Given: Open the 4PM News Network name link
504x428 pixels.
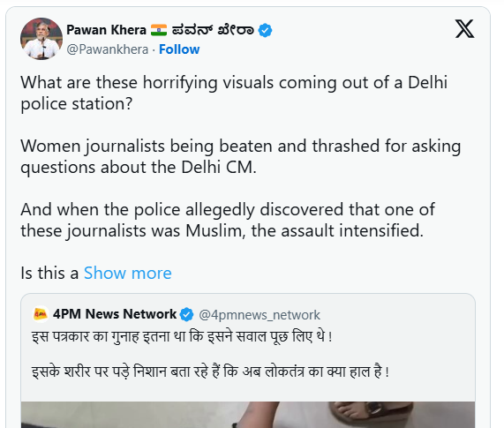Looking at the screenshot, I should click(x=115, y=314).
